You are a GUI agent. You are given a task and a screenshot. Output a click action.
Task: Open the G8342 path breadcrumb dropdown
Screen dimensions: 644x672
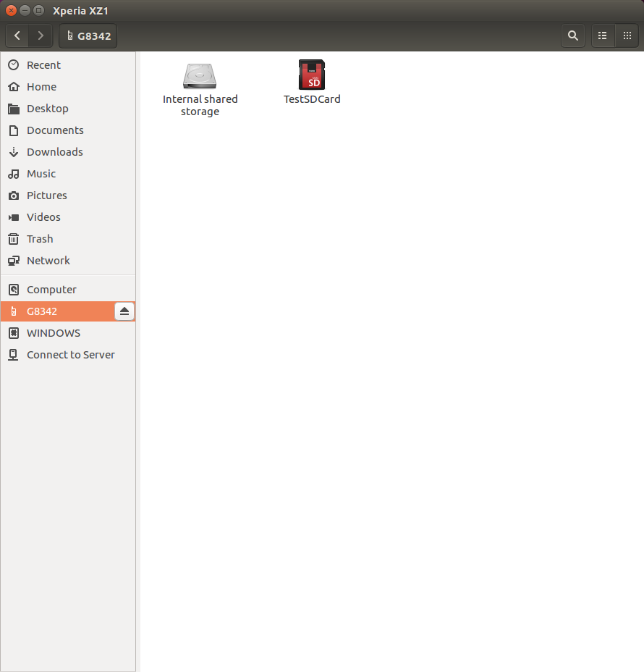pos(88,35)
